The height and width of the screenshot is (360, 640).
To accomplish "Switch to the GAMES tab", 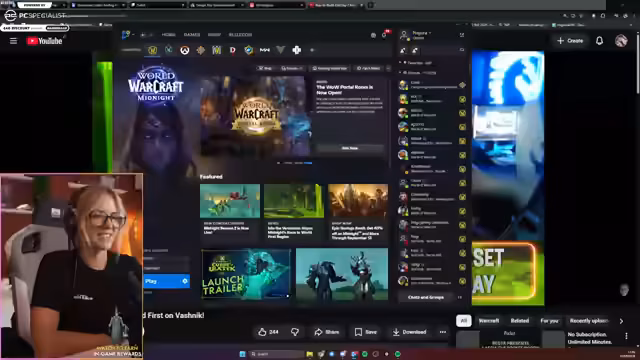I will [191, 35].
